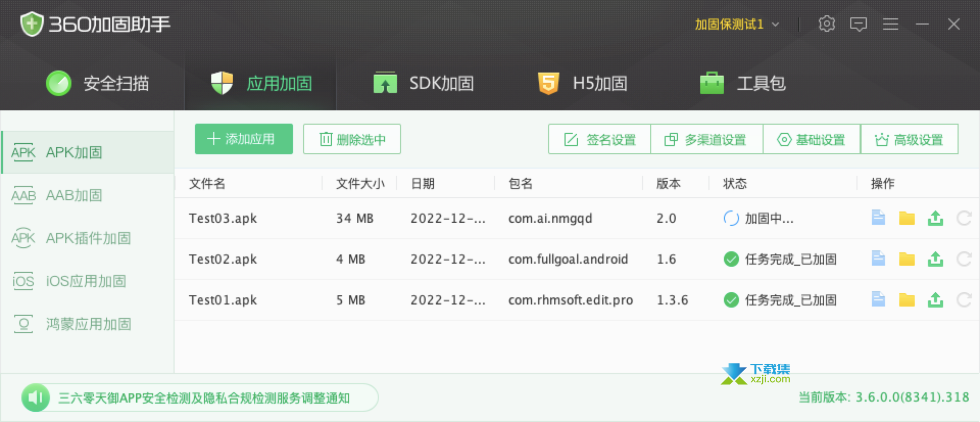The height and width of the screenshot is (422, 980).
Task: Sort by the 文件名 column header
Action: [x=207, y=183]
